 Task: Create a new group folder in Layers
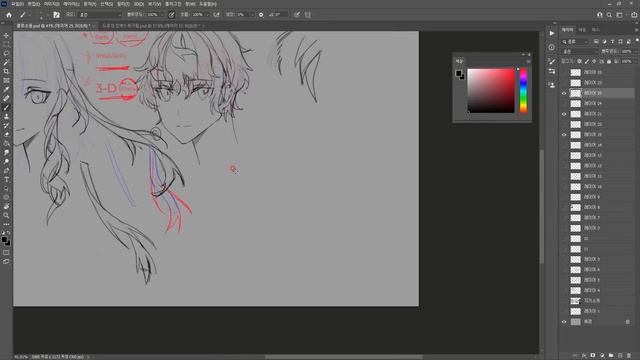[611, 356]
